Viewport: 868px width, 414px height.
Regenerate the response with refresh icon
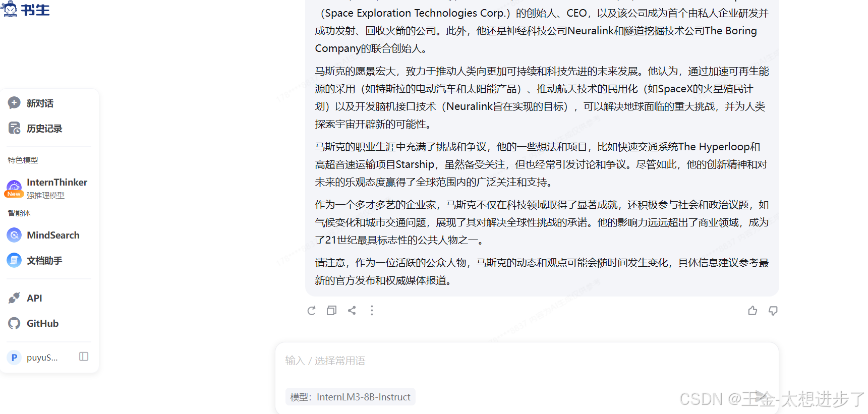311,311
